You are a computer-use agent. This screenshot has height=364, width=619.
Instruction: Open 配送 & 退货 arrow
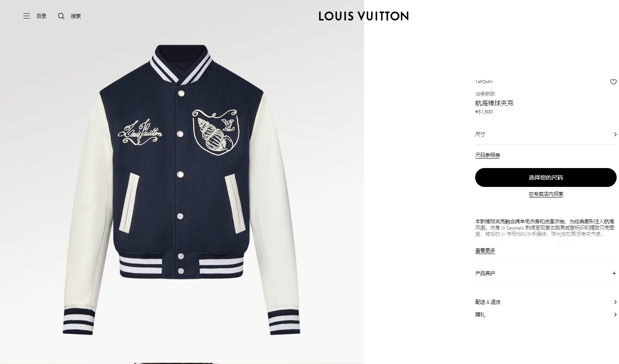[615, 302]
